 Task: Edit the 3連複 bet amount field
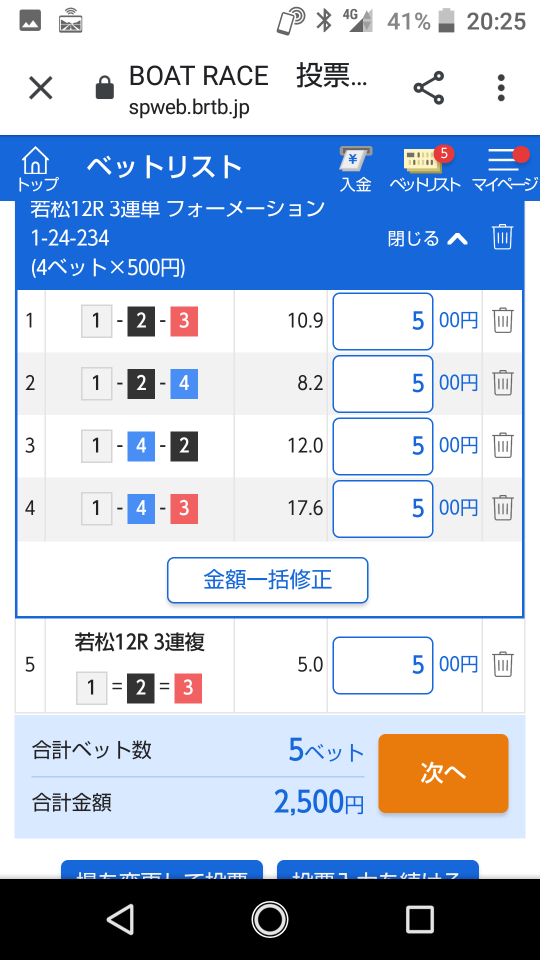(x=383, y=665)
